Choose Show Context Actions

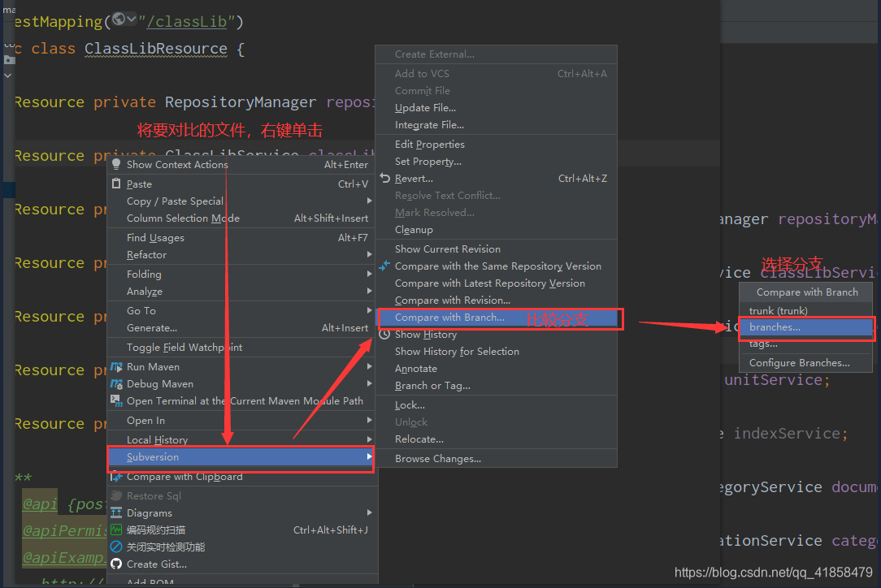(241, 165)
